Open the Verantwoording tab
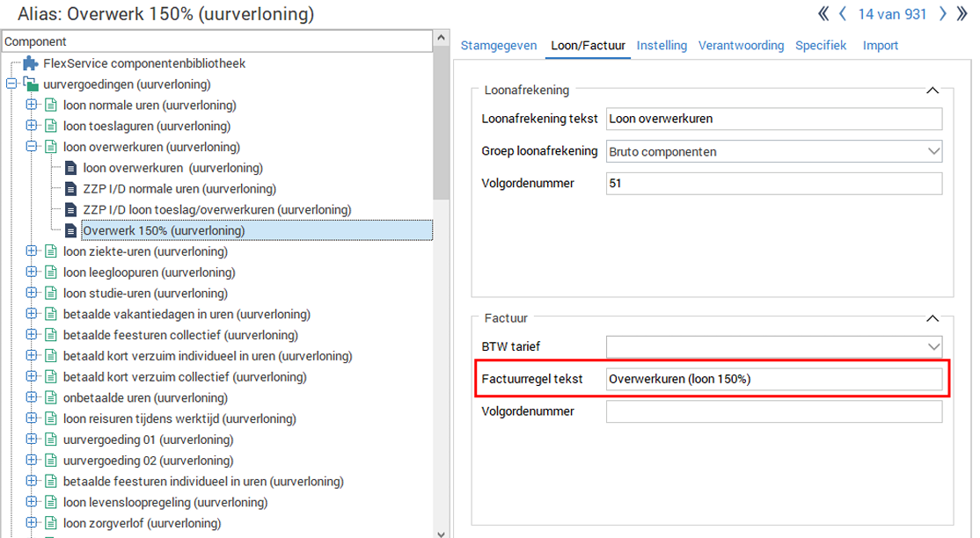Screen dimensions: 980x538 [741, 45]
